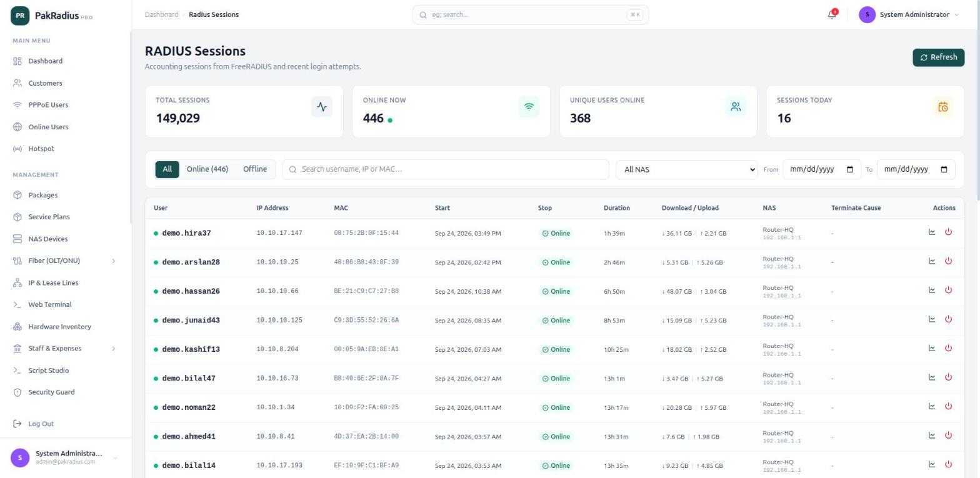Terminate demo.ahmed41 session power icon
This screenshot has width=980, height=478.
pos(948,436)
